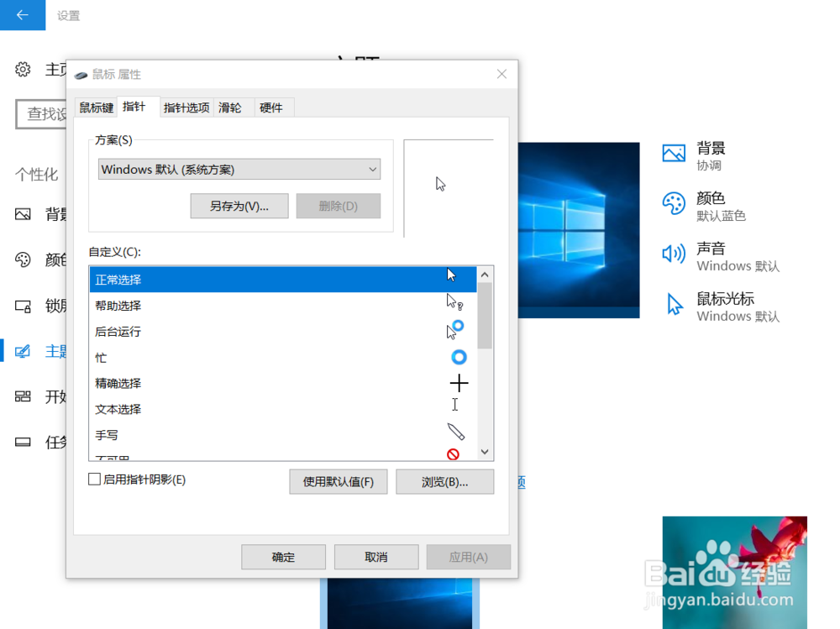Click the 后台运行 working cursor icon

coord(454,329)
